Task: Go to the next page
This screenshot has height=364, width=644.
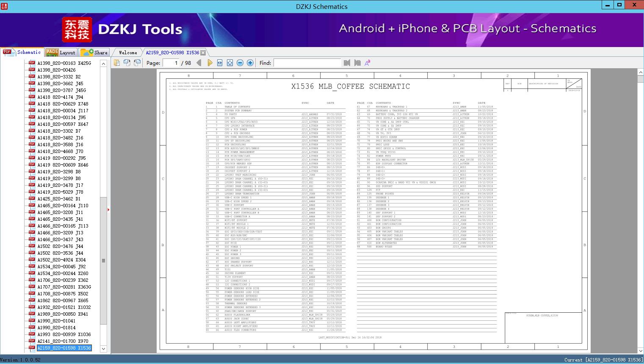Action: (210, 63)
